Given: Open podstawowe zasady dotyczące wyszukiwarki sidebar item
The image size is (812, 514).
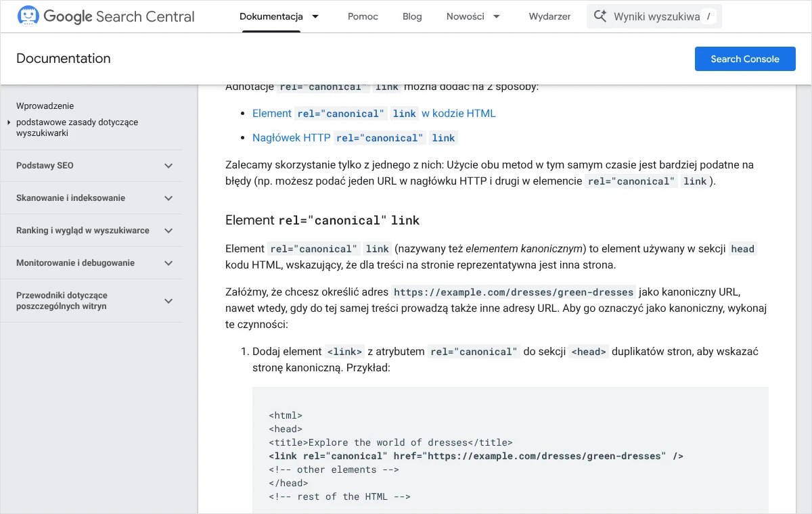Looking at the screenshot, I should pyautogui.click(x=77, y=128).
